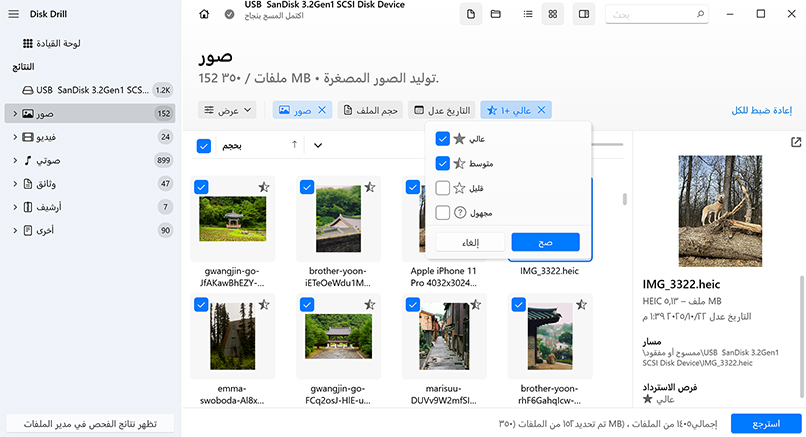
Task: Uncheck the متوسط medium chances checkbox
Action: 443,163
